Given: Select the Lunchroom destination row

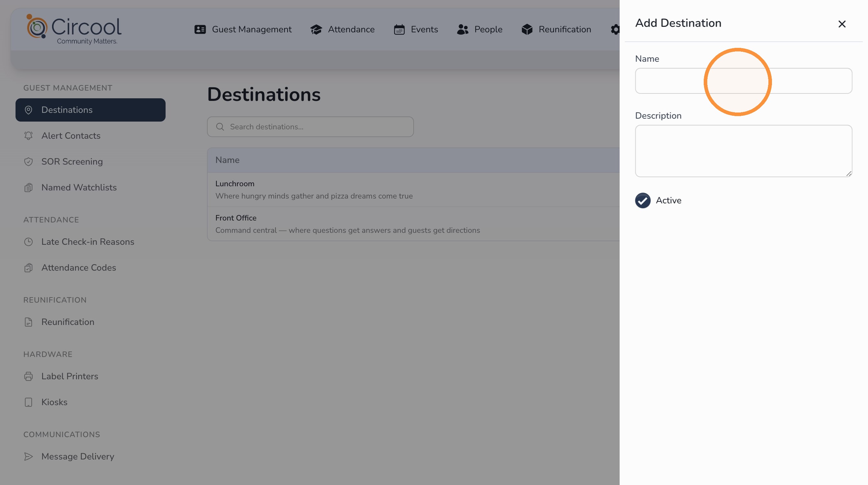Looking at the screenshot, I should point(413,189).
